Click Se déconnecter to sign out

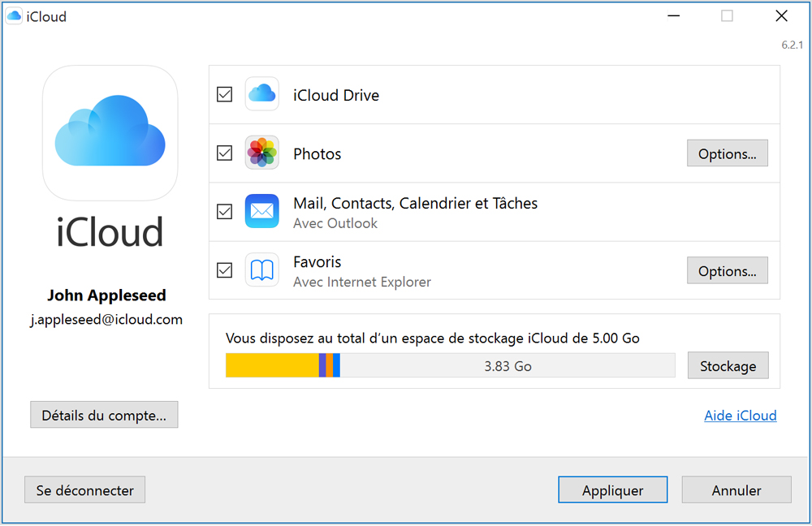tap(84, 489)
